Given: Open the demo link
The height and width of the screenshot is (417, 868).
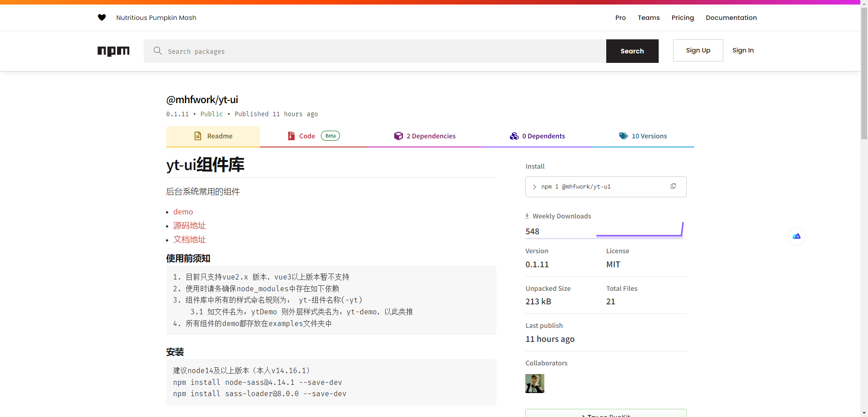Looking at the screenshot, I should pos(183,212).
